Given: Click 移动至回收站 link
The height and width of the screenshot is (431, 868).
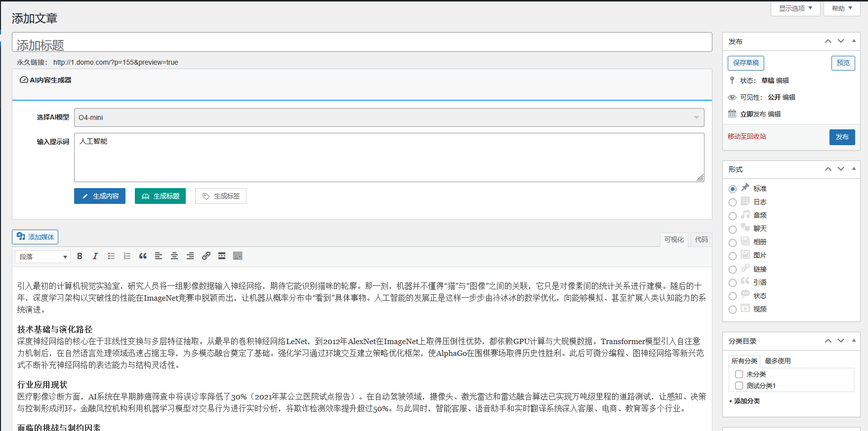Looking at the screenshot, I should tap(747, 136).
